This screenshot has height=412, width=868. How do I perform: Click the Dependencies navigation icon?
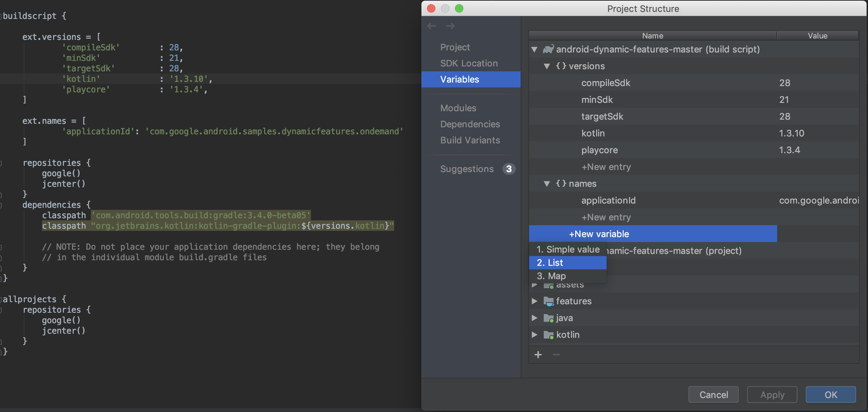[x=470, y=123]
